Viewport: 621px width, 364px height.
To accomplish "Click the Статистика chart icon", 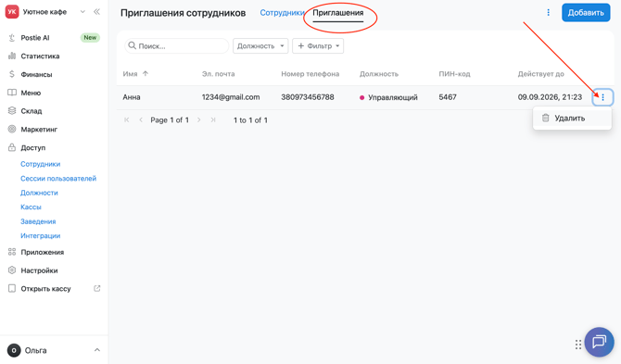I will 12,56.
